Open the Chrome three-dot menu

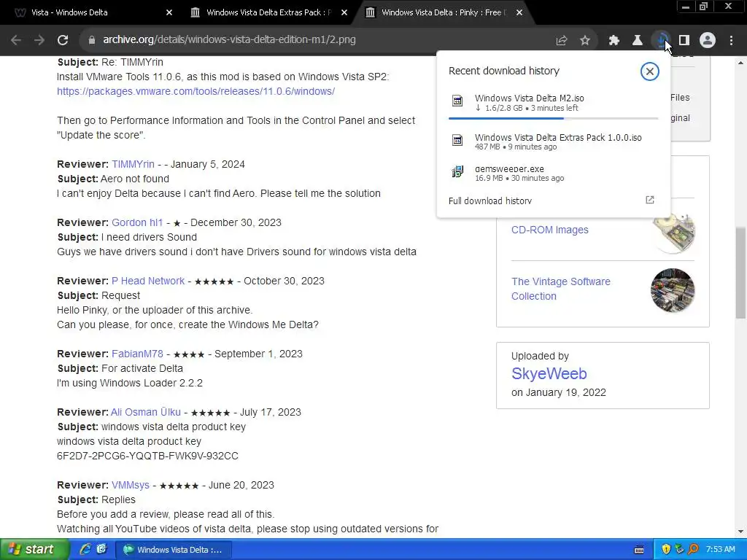pyautogui.click(x=731, y=41)
